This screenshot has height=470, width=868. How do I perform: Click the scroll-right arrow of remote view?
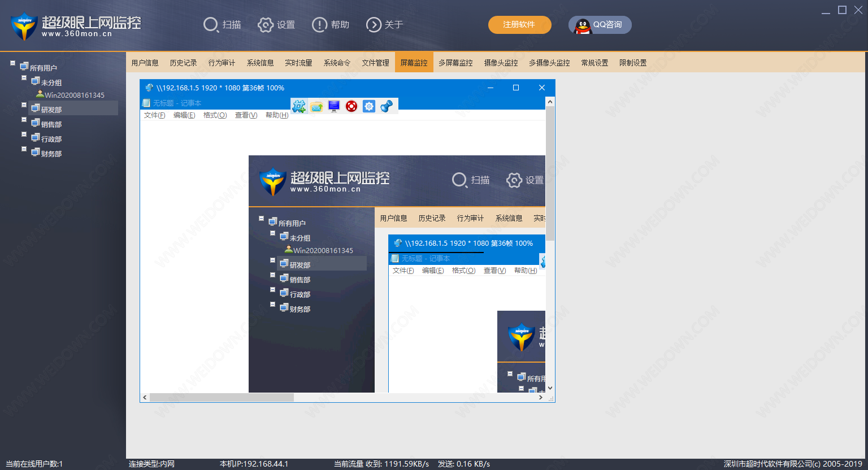[x=541, y=398]
